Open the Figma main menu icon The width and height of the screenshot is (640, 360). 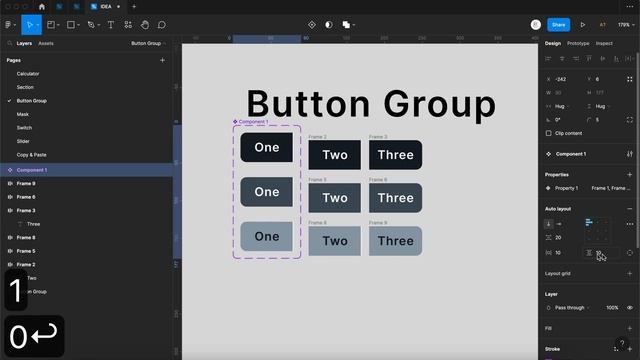(8, 25)
